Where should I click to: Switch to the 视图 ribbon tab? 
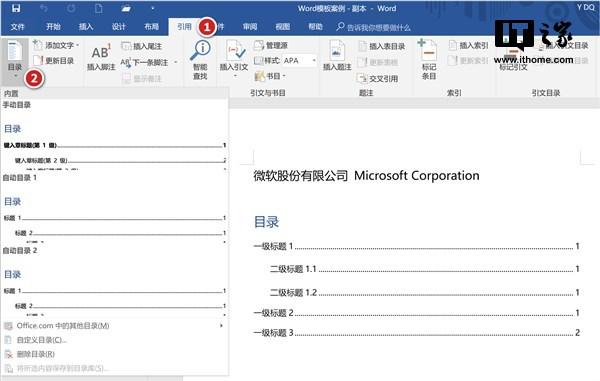(x=282, y=26)
